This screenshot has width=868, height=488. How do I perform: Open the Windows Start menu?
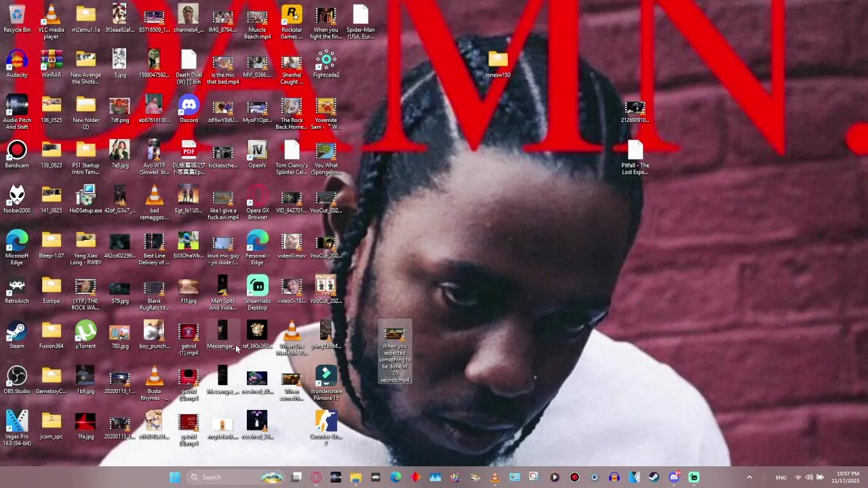(174, 477)
